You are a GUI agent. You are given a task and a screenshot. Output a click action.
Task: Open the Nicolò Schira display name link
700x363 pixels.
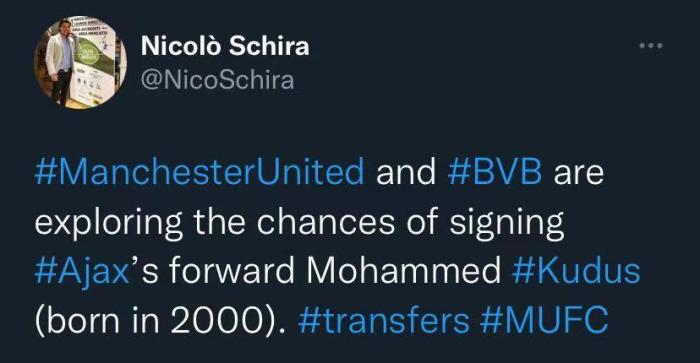[x=225, y=46]
